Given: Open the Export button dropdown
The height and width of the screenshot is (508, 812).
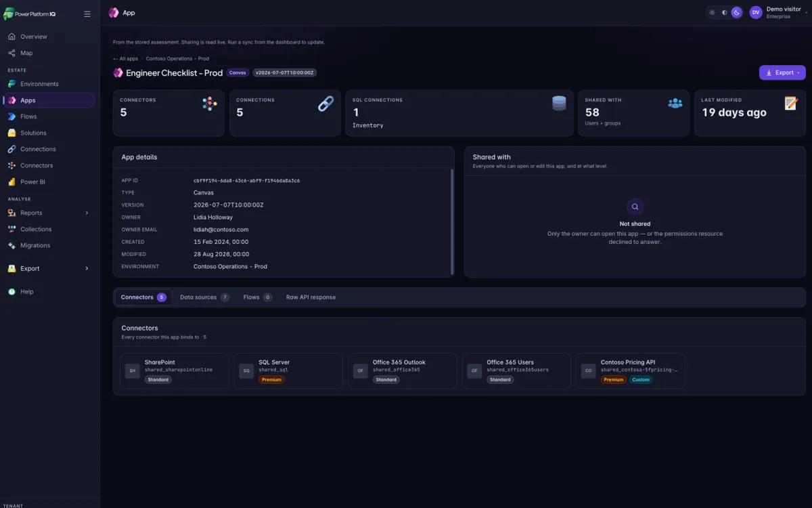Looking at the screenshot, I should pyautogui.click(x=782, y=72).
